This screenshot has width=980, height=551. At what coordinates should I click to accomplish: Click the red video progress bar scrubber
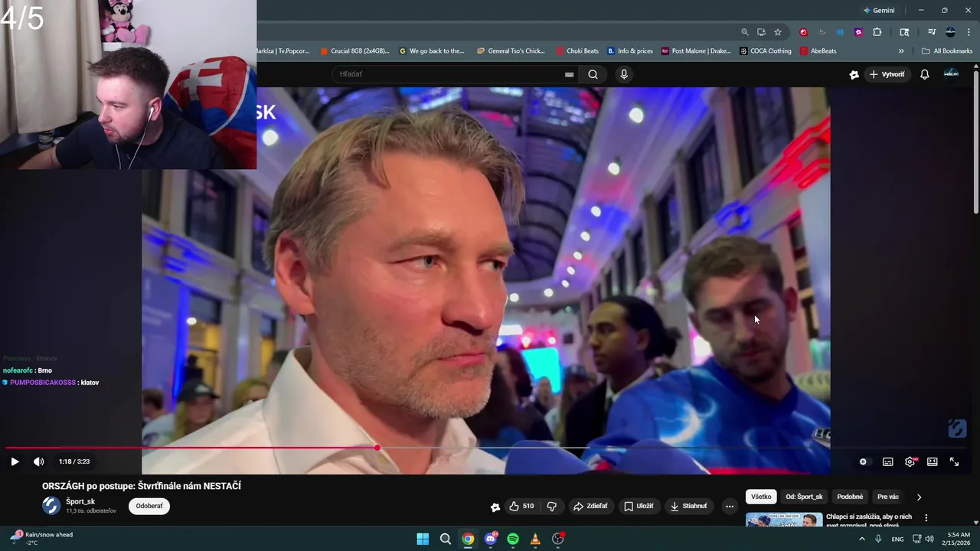(x=377, y=448)
